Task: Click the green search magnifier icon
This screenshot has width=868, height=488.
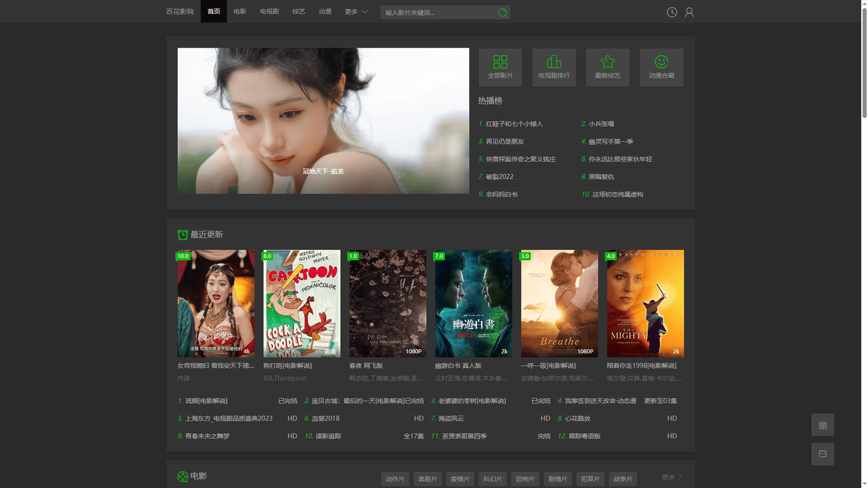Action: 503,13
